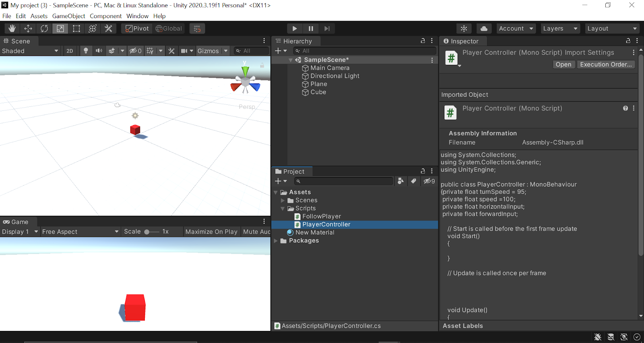Select Main Camera in Hierarchy

click(330, 68)
